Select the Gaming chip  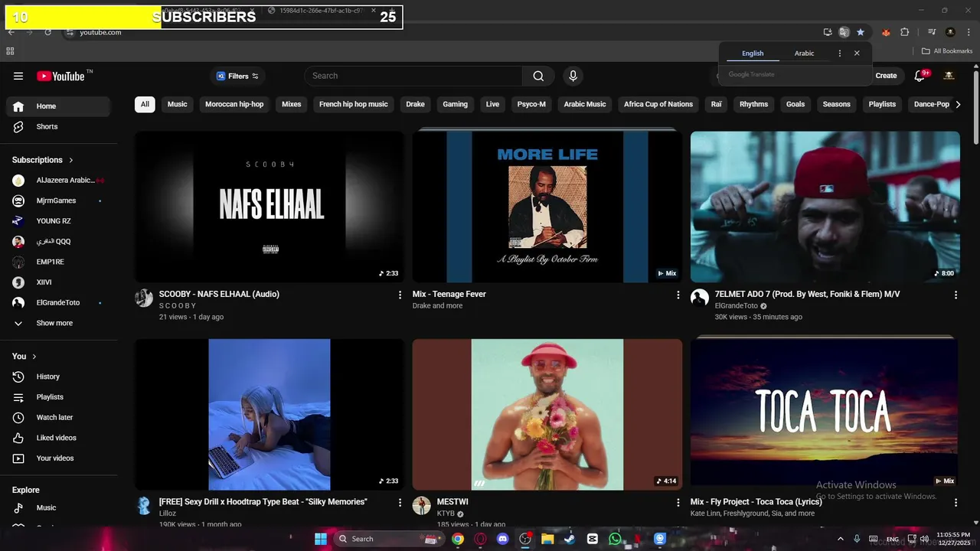[x=455, y=104]
